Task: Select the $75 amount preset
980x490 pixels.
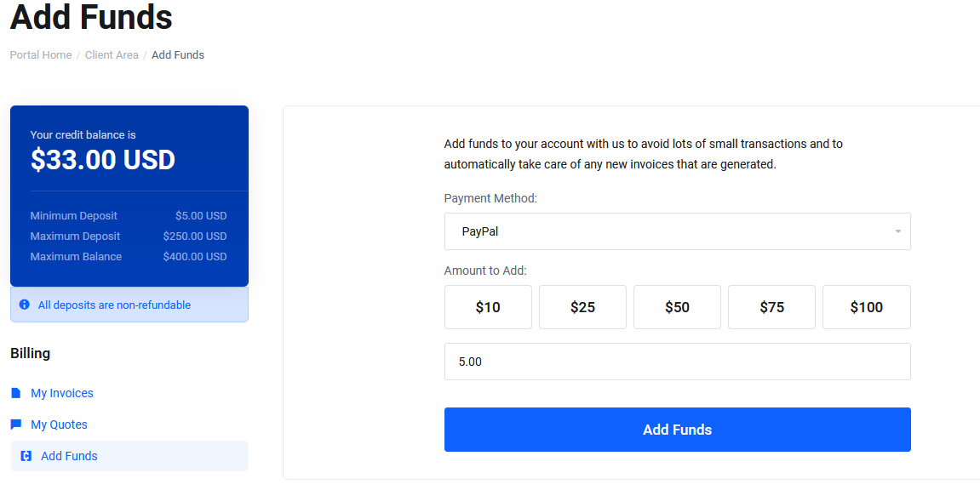Action: tap(771, 307)
